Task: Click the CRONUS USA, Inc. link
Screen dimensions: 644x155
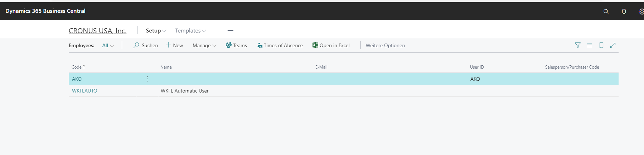Action: pyautogui.click(x=97, y=31)
